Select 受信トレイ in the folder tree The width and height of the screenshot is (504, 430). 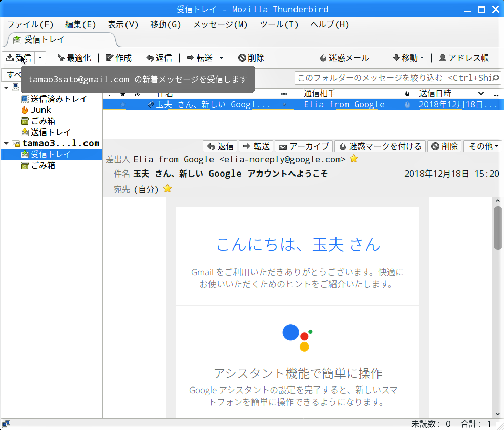[x=52, y=154]
